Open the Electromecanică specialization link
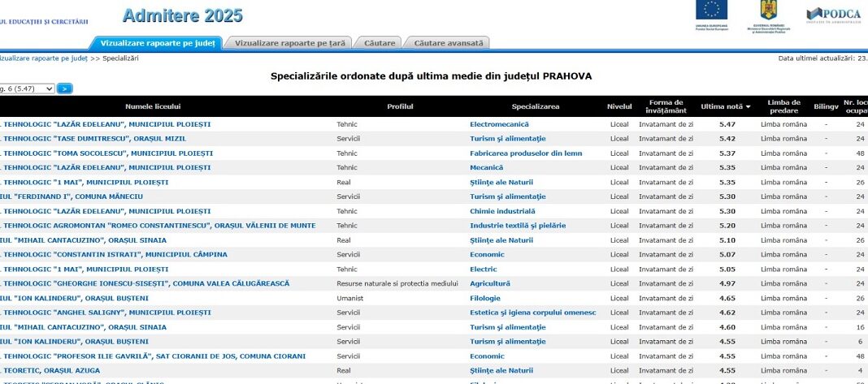The width and height of the screenshot is (868, 384). point(499,124)
